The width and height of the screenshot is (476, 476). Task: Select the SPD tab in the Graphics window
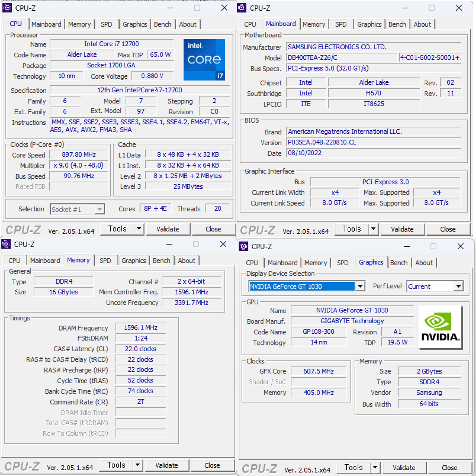(343, 263)
